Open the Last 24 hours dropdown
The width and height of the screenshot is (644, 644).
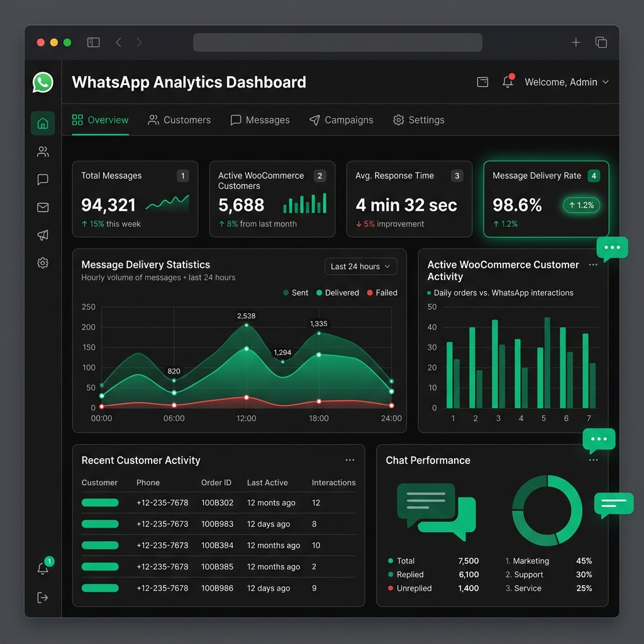(360, 267)
